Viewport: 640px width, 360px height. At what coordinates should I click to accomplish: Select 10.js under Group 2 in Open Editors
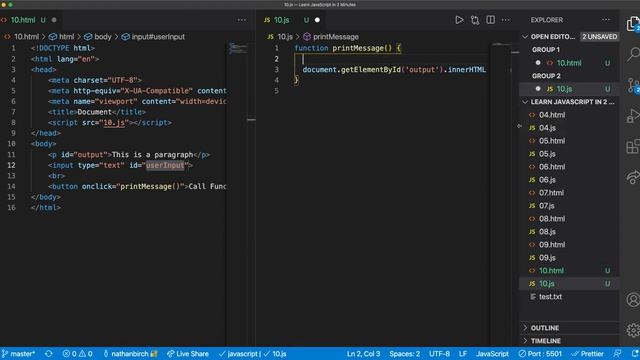[569, 89]
